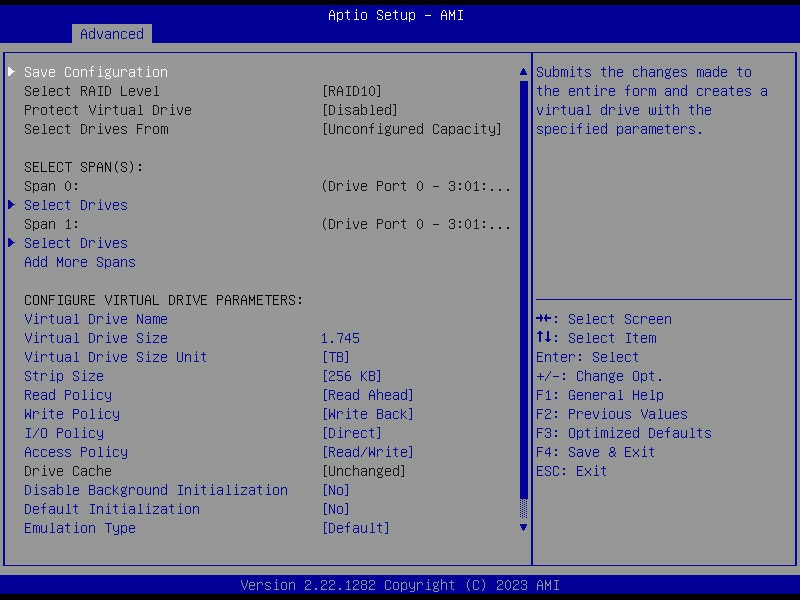Click the vertical scrollbar track

tap(523, 300)
